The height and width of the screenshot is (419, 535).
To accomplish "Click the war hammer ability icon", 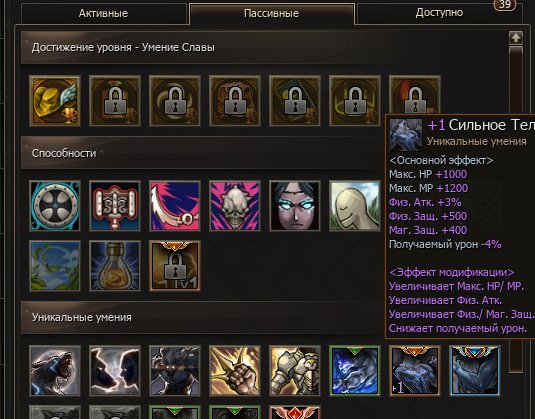I will [115, 206].
